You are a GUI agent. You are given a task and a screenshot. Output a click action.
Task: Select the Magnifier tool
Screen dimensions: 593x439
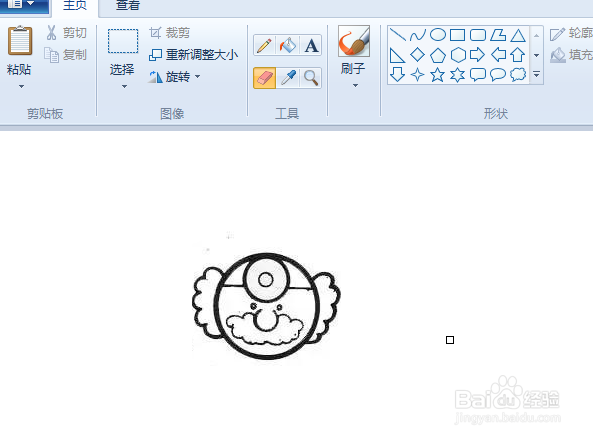tap(311, 78)
